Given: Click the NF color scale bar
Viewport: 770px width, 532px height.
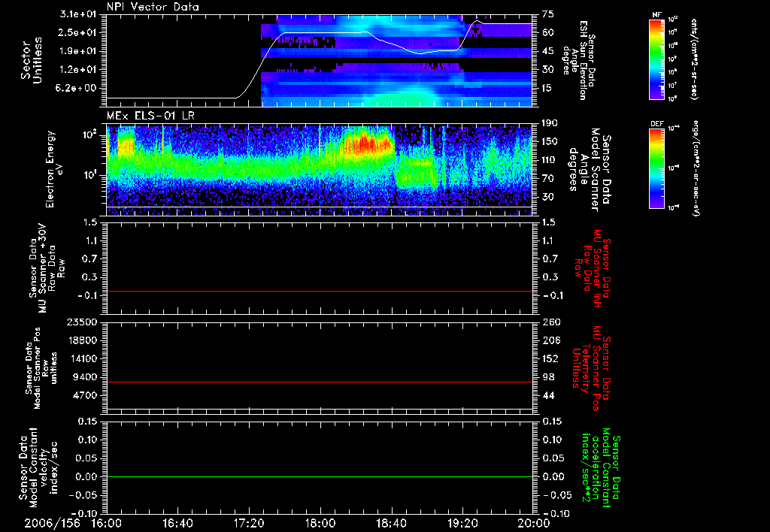Looking at the screenshot, I should click(x=657, y=59).
